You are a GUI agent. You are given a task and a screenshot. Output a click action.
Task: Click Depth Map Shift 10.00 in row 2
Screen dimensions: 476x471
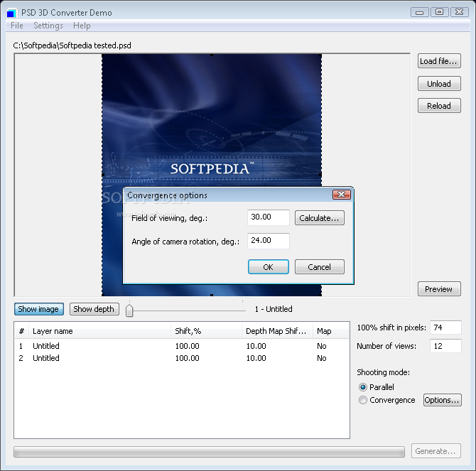pos(256,358)
